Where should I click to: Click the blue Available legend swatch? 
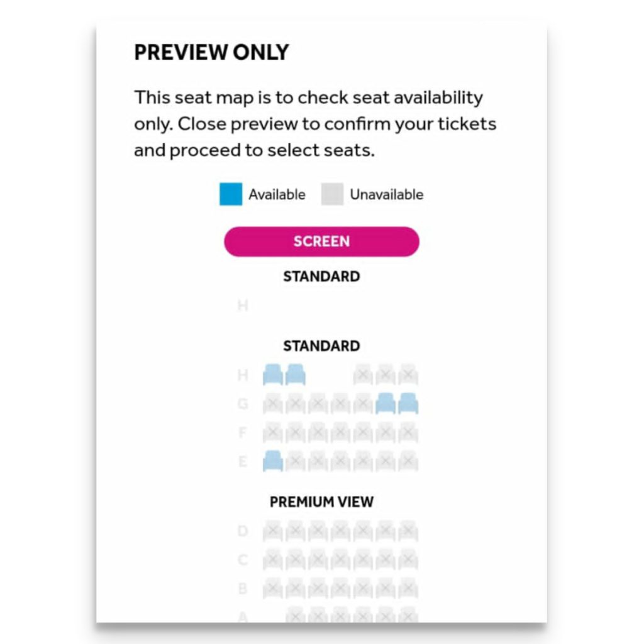(x=231, y=194)
